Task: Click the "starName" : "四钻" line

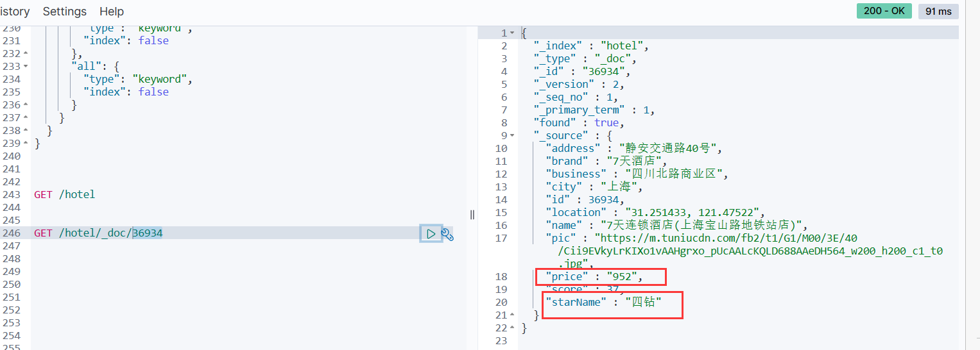Action: [603, 302]
